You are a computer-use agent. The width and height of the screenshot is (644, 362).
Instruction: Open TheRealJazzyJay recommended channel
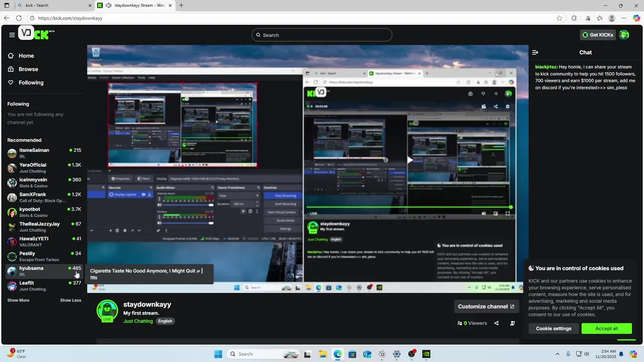pyautogui.click(x=44, y=226)
